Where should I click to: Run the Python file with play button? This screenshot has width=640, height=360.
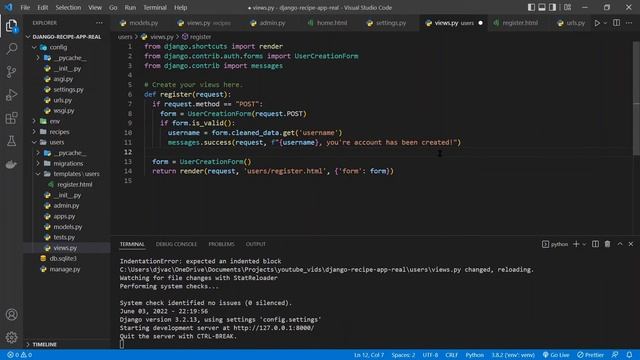[597, 23]
